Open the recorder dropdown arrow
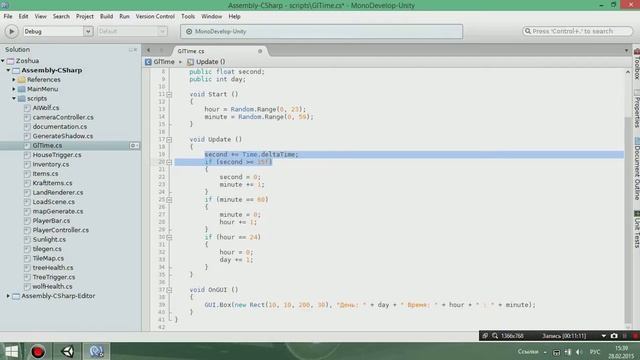The image size is (640, 360). [x=604, y=336]
